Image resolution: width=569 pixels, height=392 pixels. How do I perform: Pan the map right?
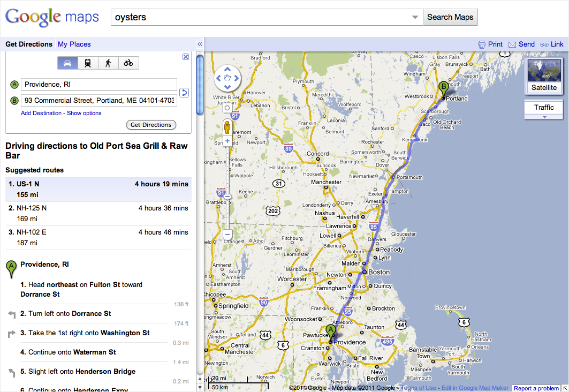(x=236, y=78)
